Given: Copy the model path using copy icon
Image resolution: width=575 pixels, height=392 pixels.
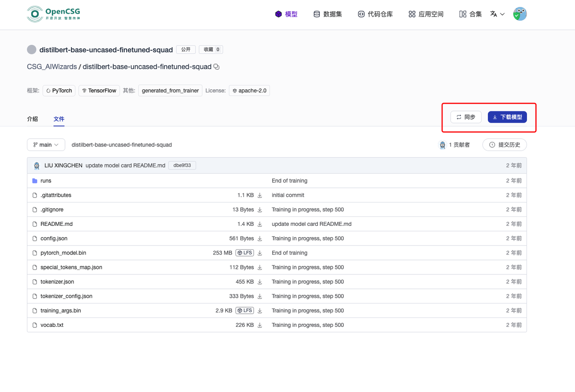Looking at the screenshot, I should (217, 66).
